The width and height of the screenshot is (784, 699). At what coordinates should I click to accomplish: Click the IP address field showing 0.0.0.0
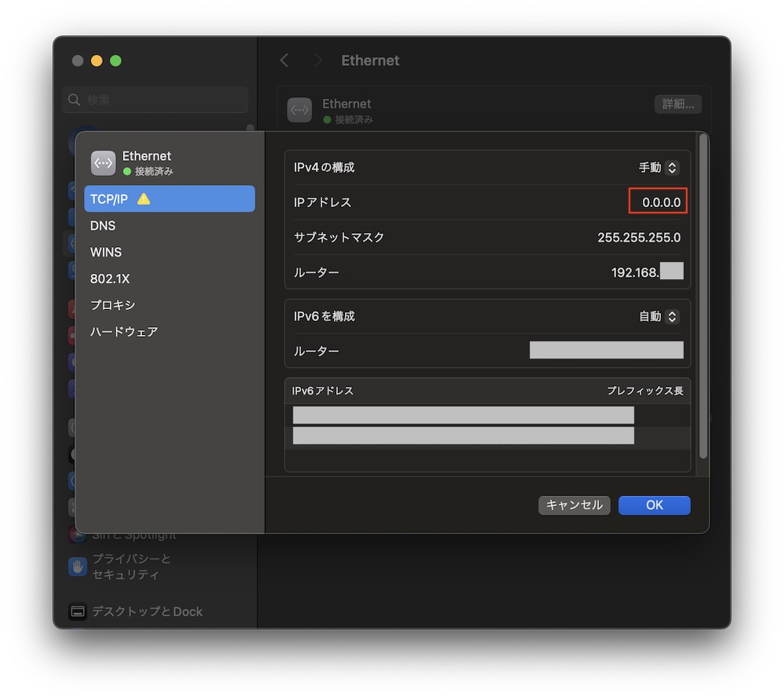[x=659, y=202]
